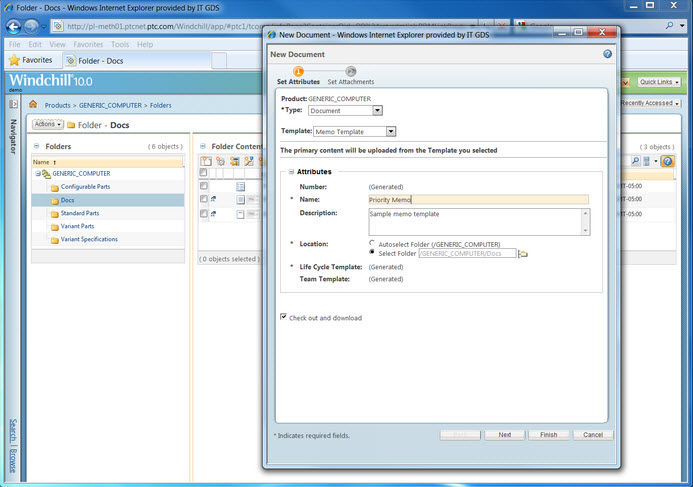Click browser Forward arrow in Folder - Docs window
693x487 pixels.
pyautogui.click(x=31, y=27)
